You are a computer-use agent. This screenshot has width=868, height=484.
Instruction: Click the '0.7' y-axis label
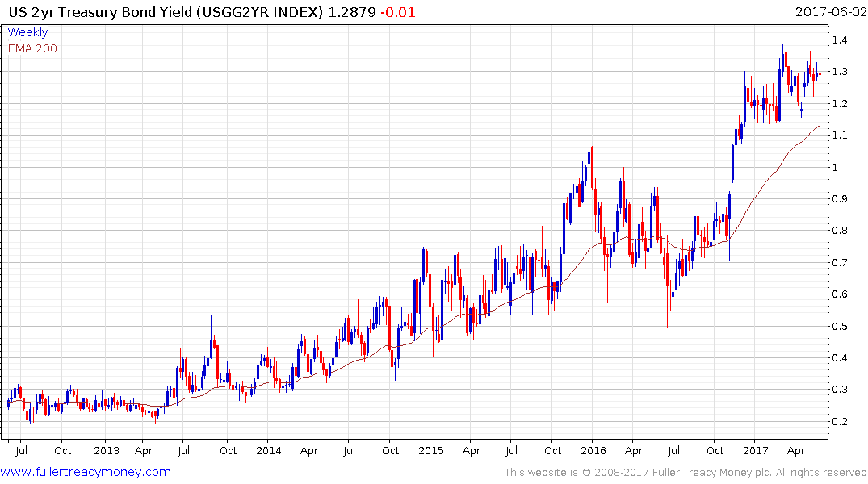pyautogui.click(x=840, y=263)
